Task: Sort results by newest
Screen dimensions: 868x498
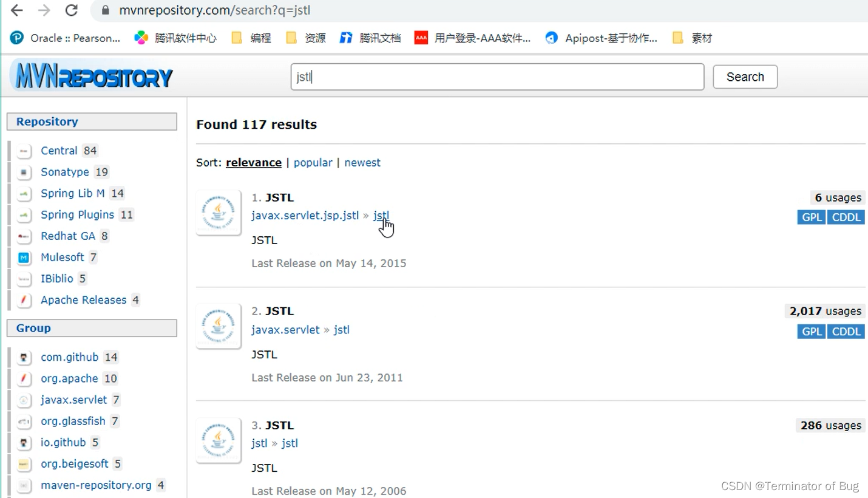Action: [362, 163]
